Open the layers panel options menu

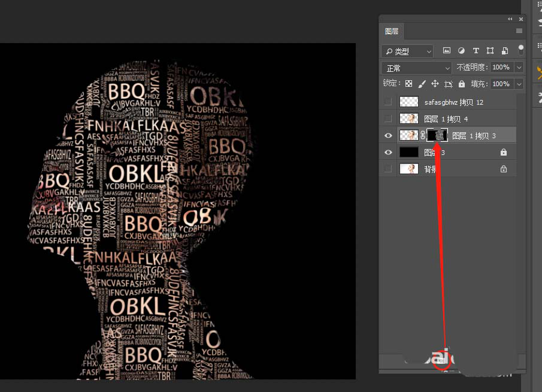(519, 31)
